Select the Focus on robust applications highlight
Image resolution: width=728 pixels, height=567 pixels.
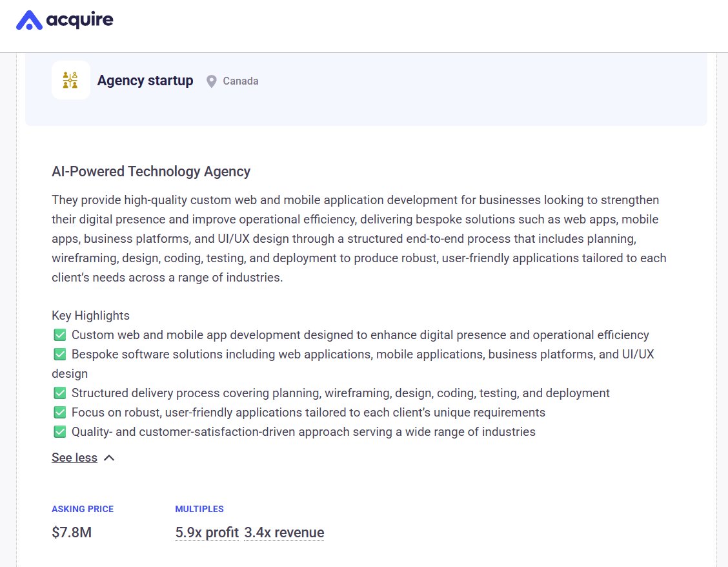click(x=308, y=413)
